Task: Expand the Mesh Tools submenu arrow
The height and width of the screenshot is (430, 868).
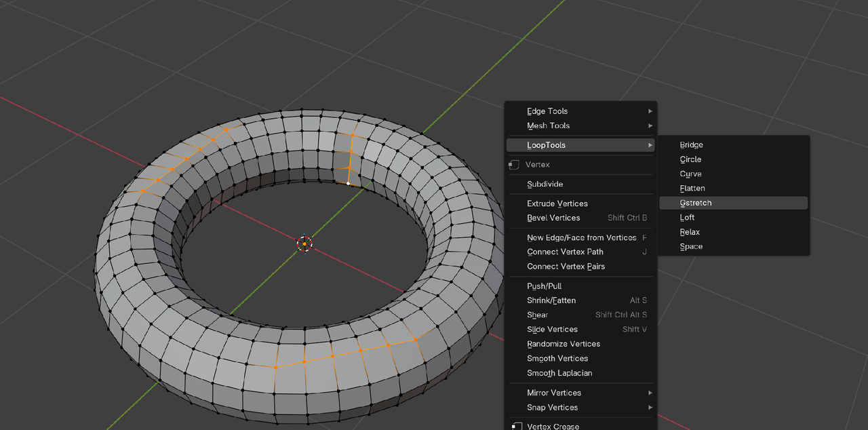Action: [x=650, y=125]
